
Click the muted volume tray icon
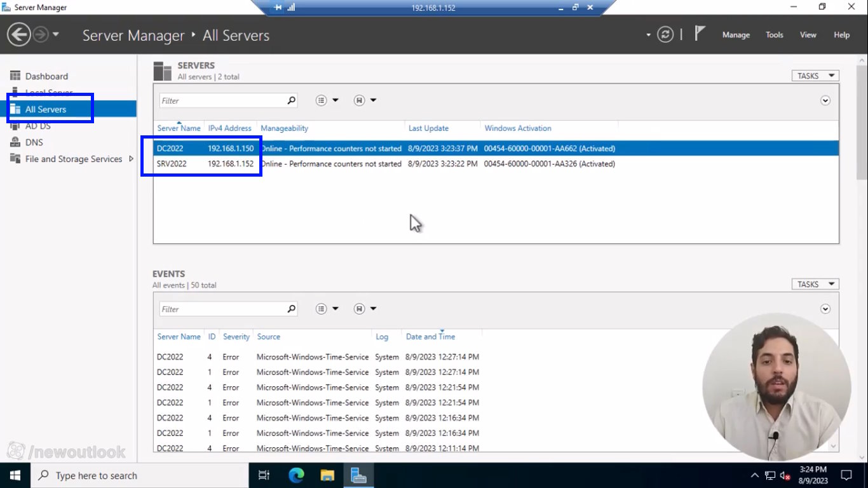[x=785, y=475]
